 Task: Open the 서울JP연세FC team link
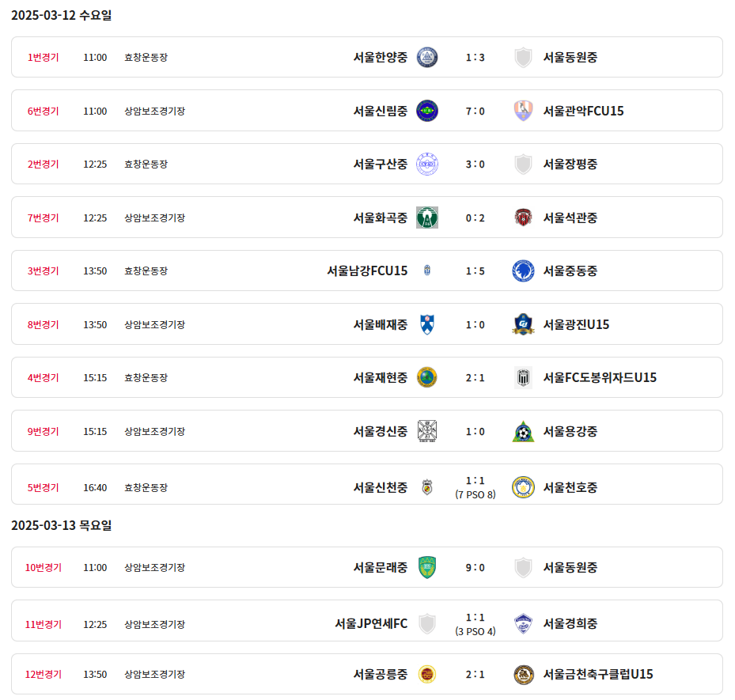[x=371, y=623]
